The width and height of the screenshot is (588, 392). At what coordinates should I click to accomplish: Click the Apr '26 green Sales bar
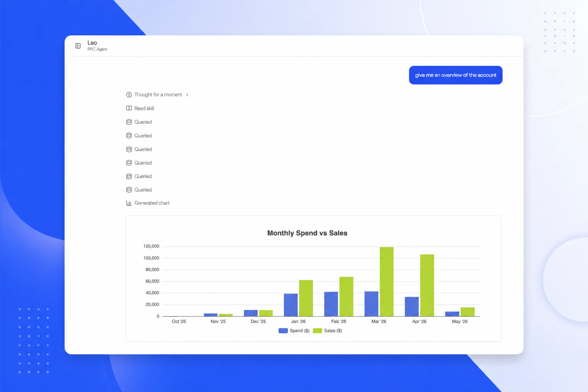click(x=427, y=286)
